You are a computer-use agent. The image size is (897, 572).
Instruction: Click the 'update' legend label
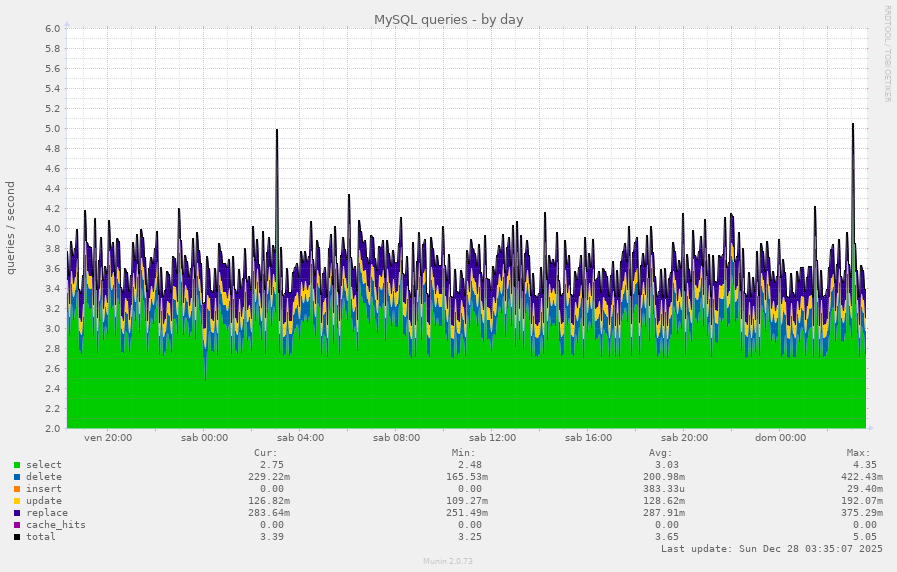click(x=43, y=501)
